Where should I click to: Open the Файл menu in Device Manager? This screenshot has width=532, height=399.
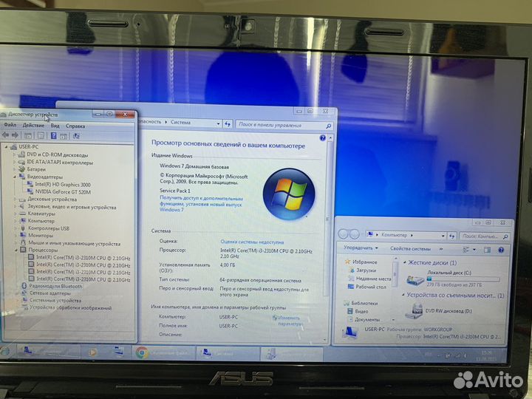(x=10, y=125)
